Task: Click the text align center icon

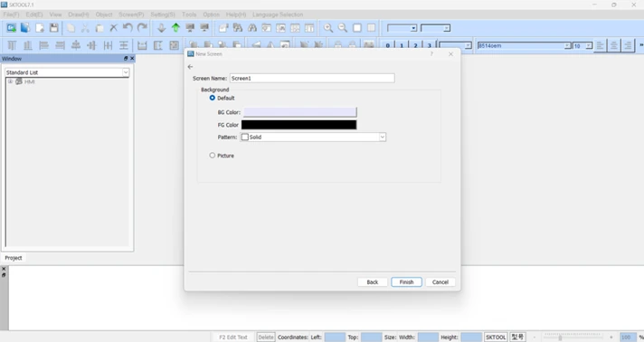Action: pyautogui.click(x=614, y=45)
